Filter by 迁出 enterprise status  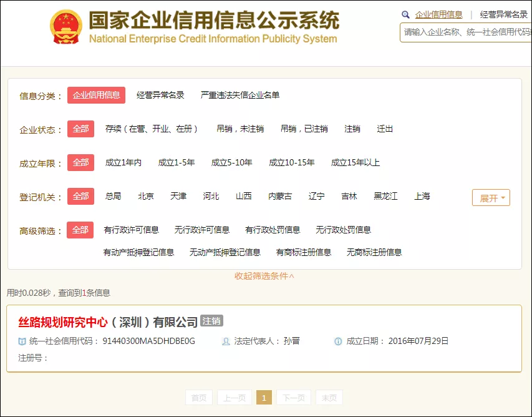[x=385, y=129]
